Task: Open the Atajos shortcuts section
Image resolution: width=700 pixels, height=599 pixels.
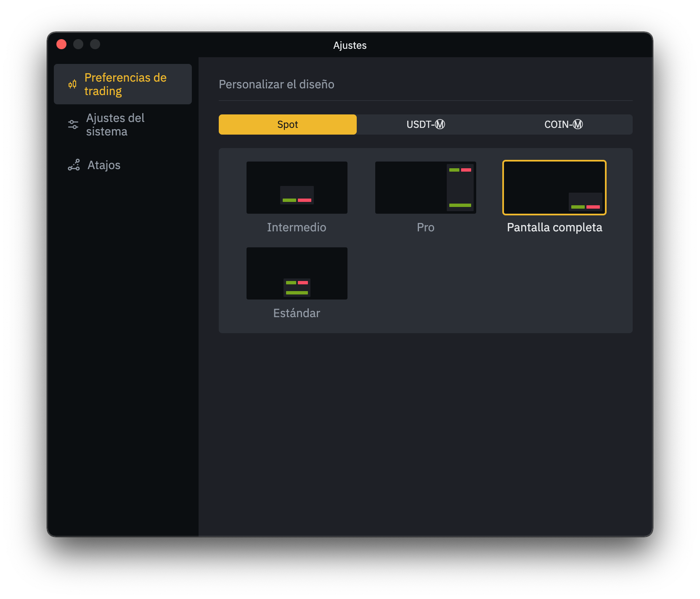Action: [123, 165]
